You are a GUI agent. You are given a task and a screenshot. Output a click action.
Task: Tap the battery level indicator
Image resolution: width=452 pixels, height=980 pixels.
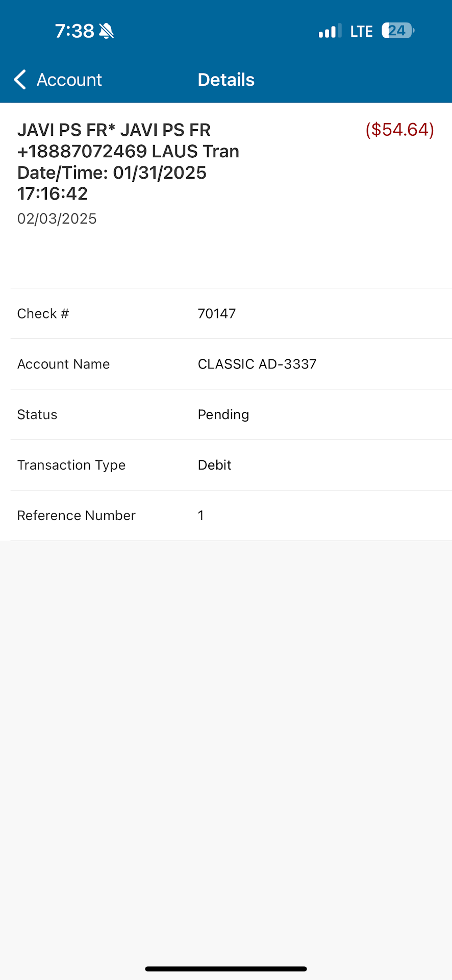pyautogui.click(x=398, y=31)
